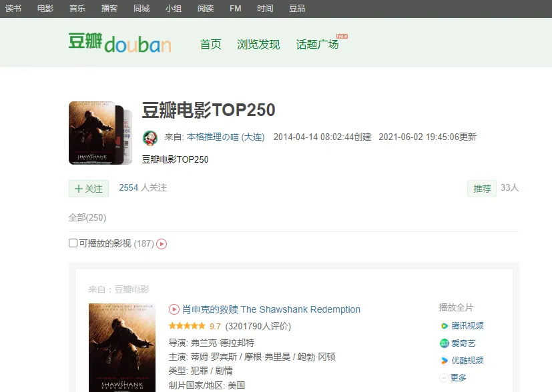The width and height of the screenshot is (552, 392).
Task: Go to 浏览发现 navigation tab
Action: pos(258,44)
